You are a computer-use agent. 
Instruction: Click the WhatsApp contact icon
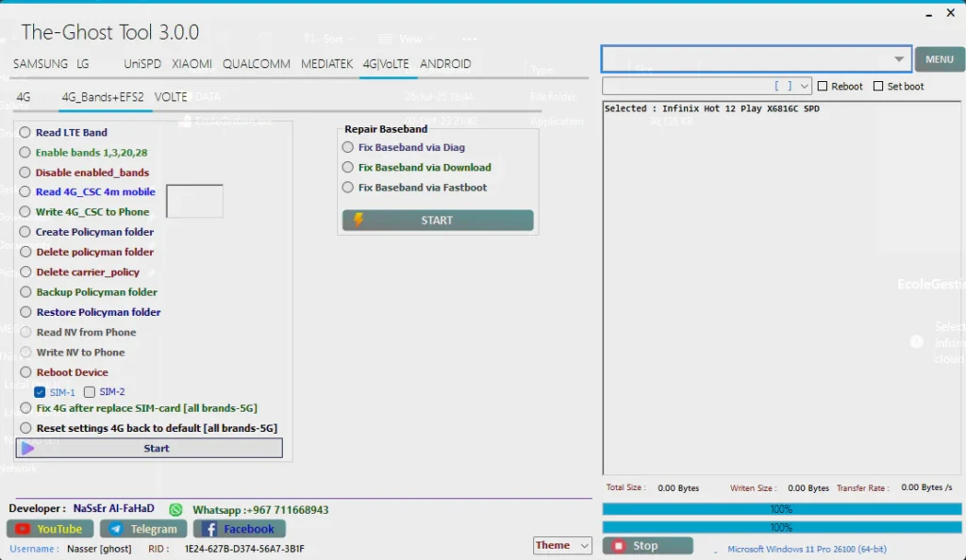175,509
